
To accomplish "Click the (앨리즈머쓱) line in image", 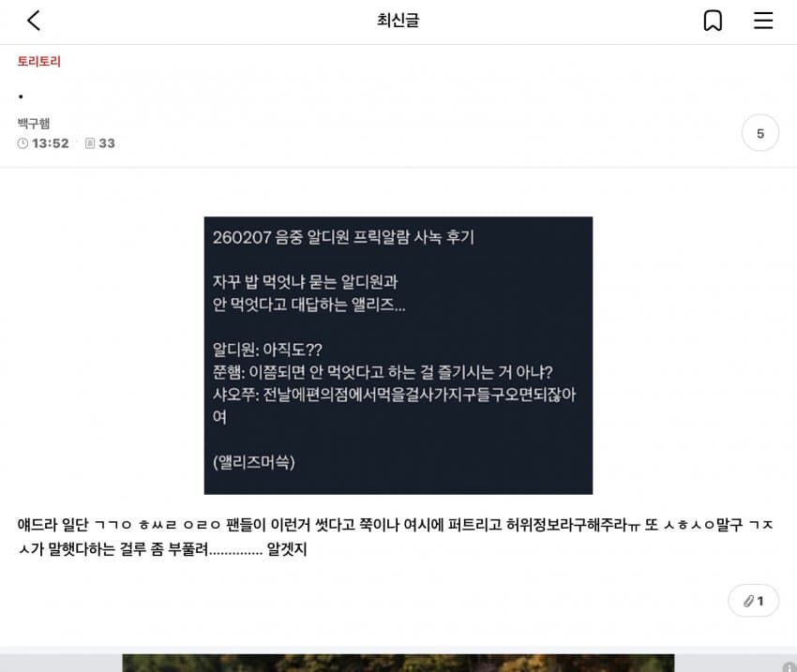I will pyautogui.click(x=254, y=462).
